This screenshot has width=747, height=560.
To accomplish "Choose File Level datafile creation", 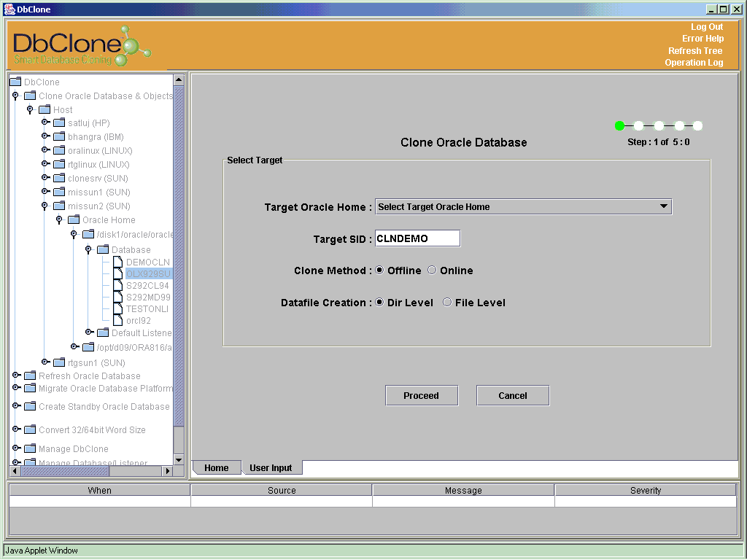I will click(x=447, y=302).
